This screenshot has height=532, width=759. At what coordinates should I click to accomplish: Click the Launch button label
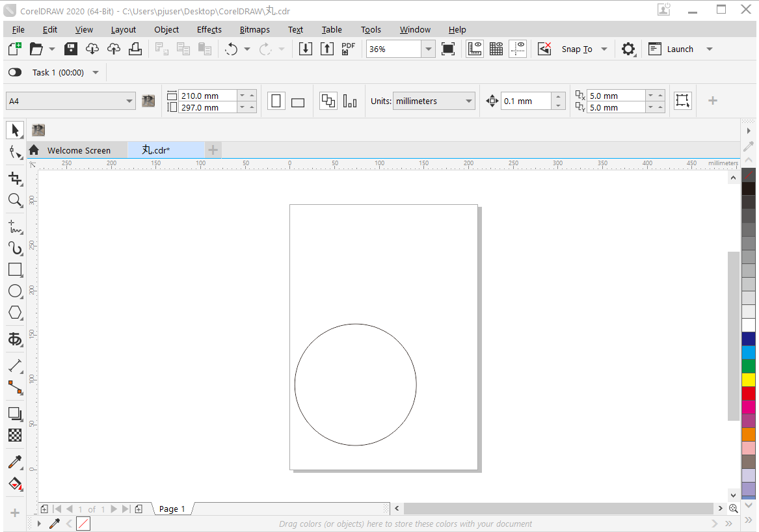pos(680,49)
